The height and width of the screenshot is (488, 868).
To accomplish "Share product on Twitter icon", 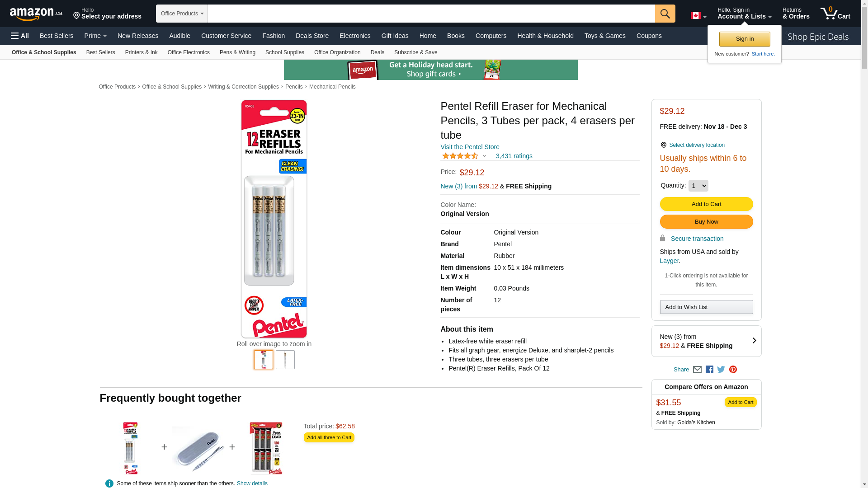I will point(721,370).
